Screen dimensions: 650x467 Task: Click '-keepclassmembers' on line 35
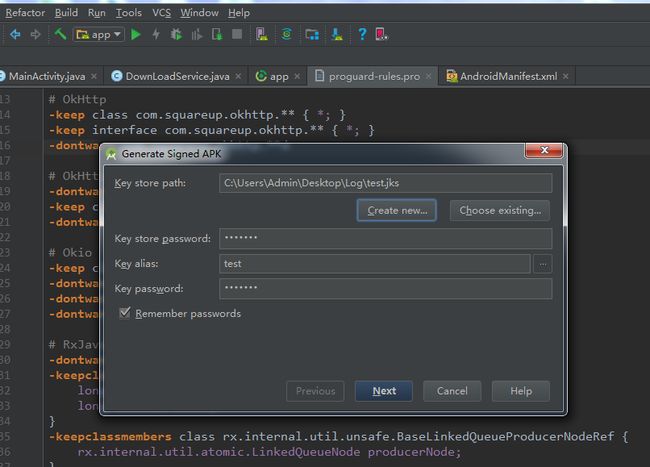click(110, 437)
